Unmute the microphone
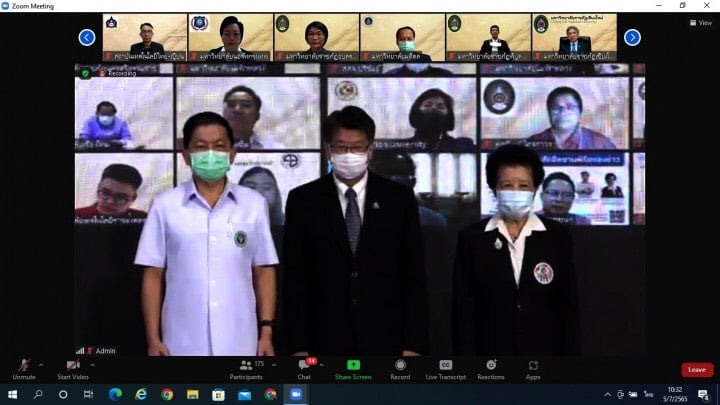Screen dimensions: 720x405 (23, 367)
